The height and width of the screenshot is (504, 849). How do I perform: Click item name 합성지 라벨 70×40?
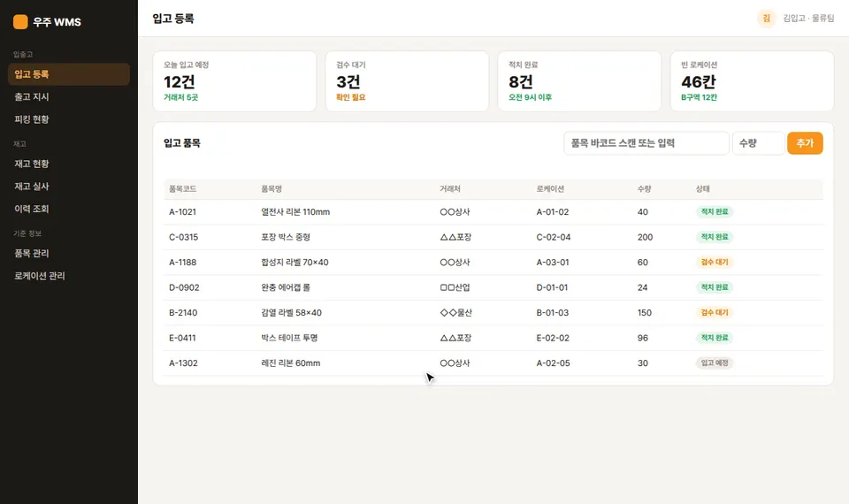[x=294, y=263]
